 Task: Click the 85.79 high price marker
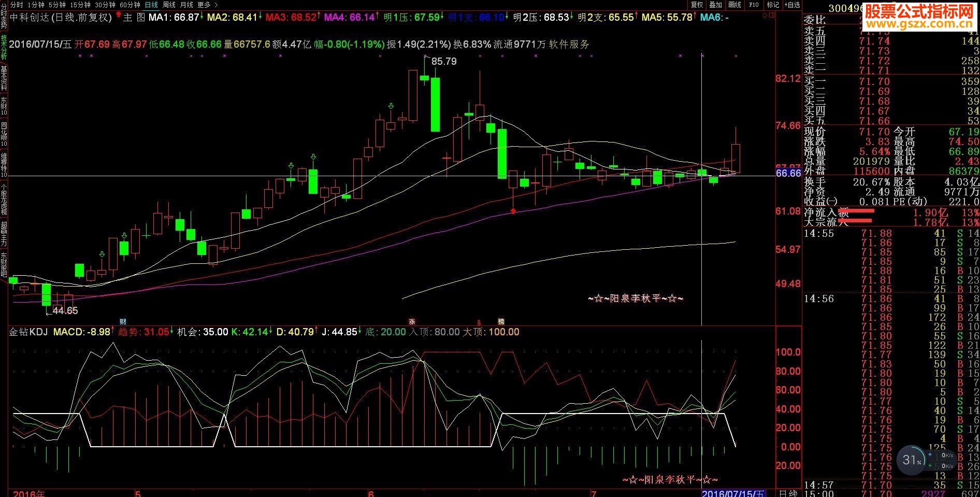(444, 61)
